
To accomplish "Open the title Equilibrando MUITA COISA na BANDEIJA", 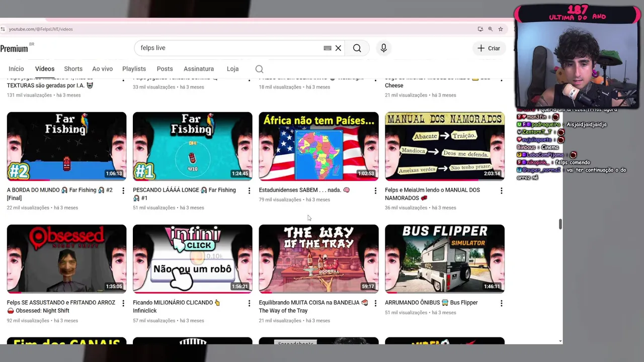I will pyautogui.click(x=313, y=307).
